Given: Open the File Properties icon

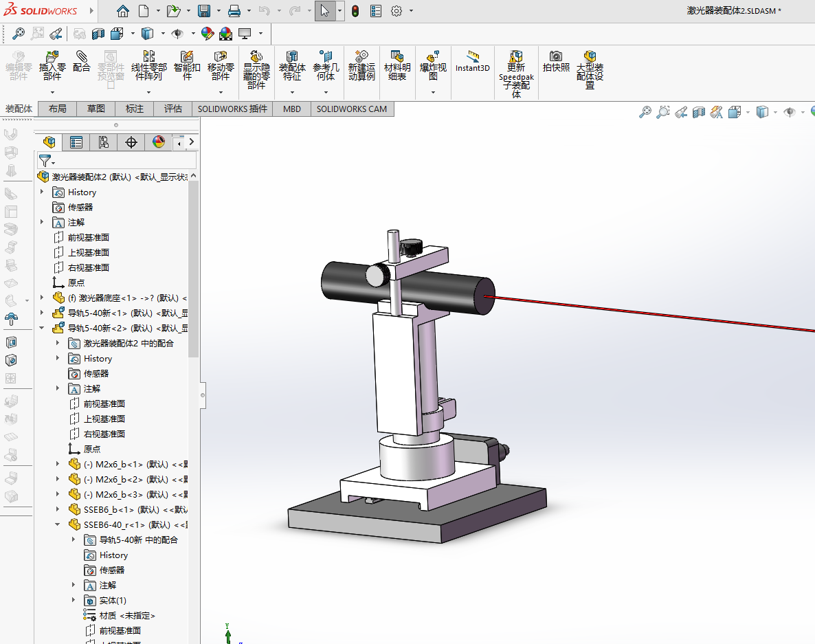Looking at the screenshot, I should (376, 11).
